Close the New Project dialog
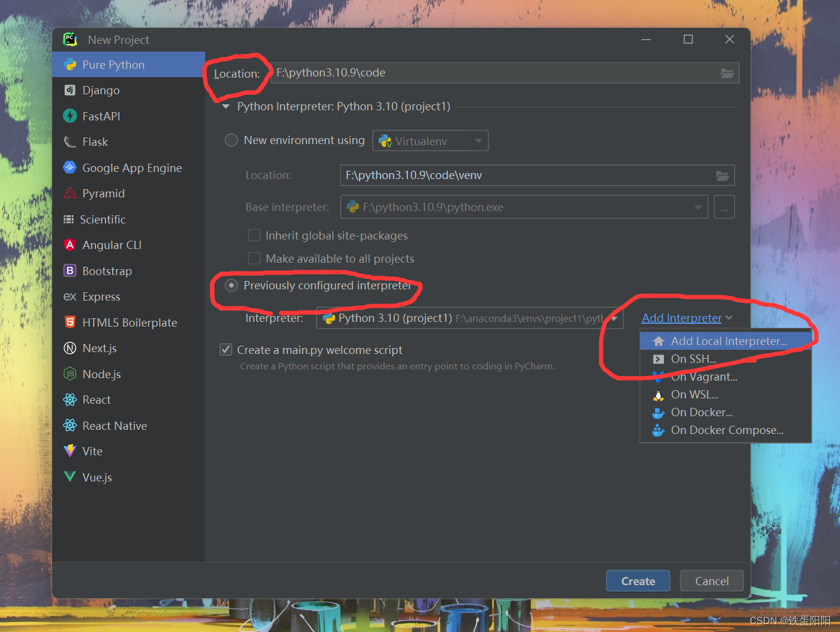The image size is (840, 632). click(730, 39)
